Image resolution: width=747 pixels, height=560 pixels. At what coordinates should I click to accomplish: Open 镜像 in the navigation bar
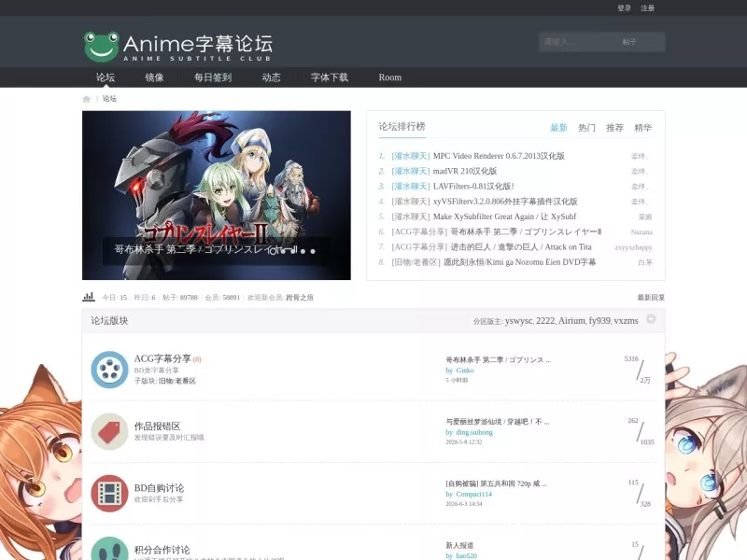[154, 77]
